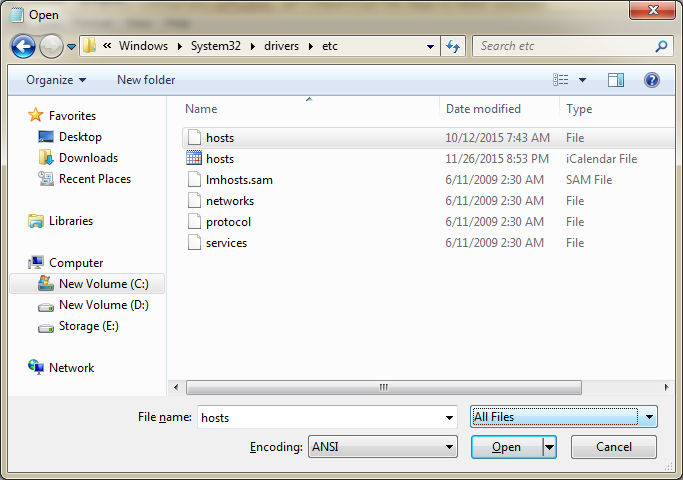Click the greyed Forward arrow button
The height and width of the screenshot is (480, 683).
pyautogui.click(x=51, y=46)
